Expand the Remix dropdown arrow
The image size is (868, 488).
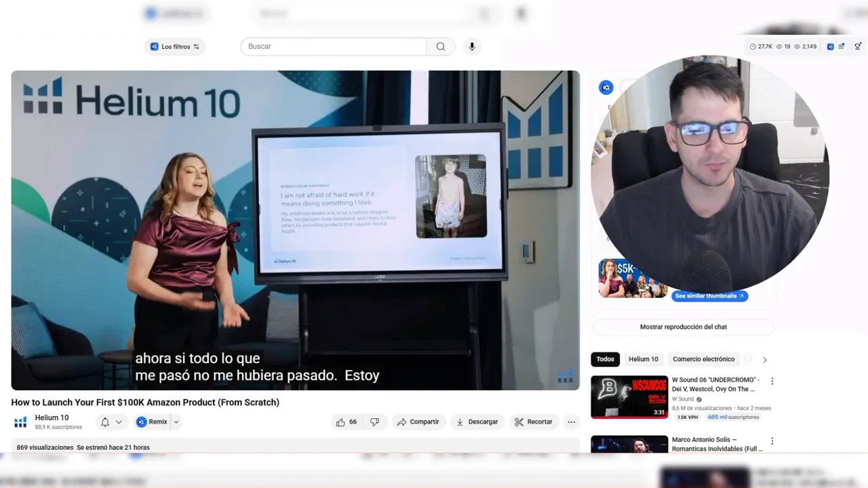click(x=176, y=422)
